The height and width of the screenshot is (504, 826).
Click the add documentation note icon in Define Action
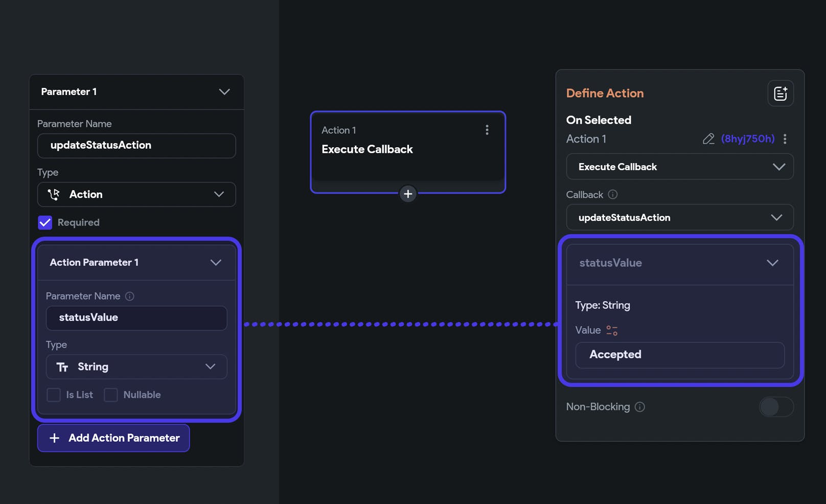(x=780, y=93)
